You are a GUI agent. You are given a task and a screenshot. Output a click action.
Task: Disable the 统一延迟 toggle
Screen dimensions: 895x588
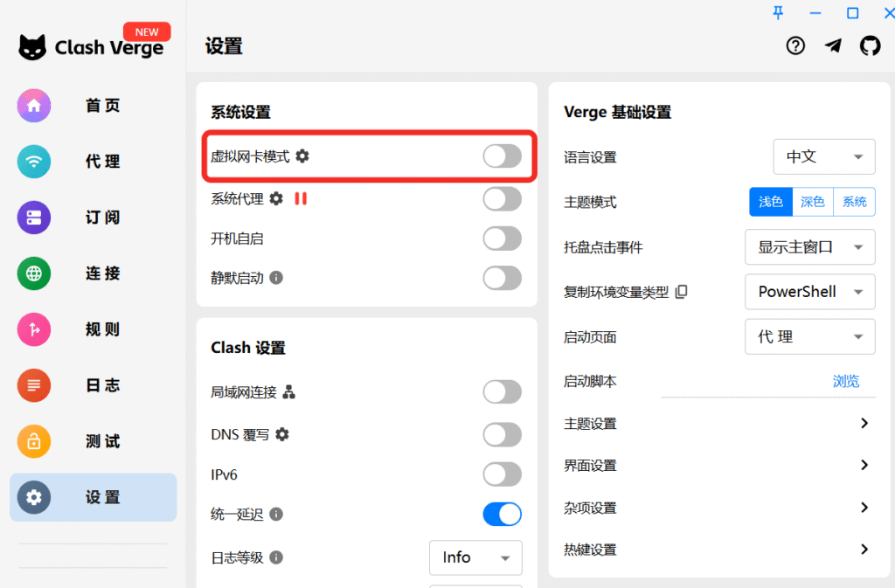tap(502, 514)
